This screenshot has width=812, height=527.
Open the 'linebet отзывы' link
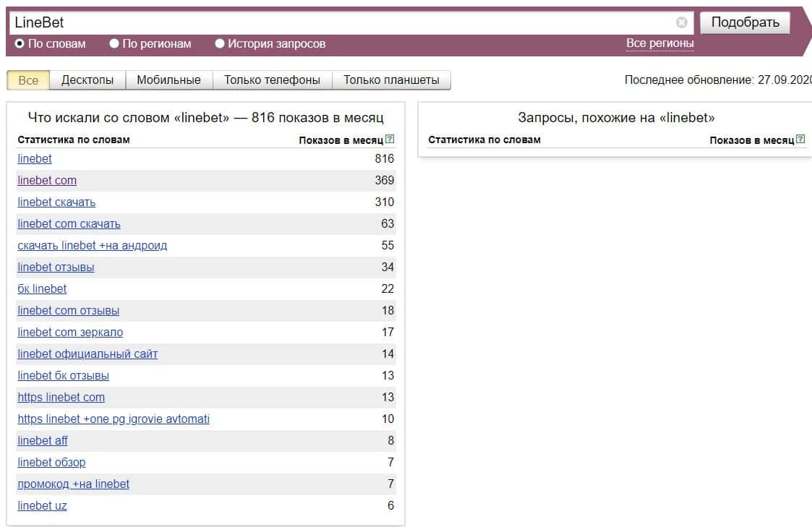coord(56,267)
